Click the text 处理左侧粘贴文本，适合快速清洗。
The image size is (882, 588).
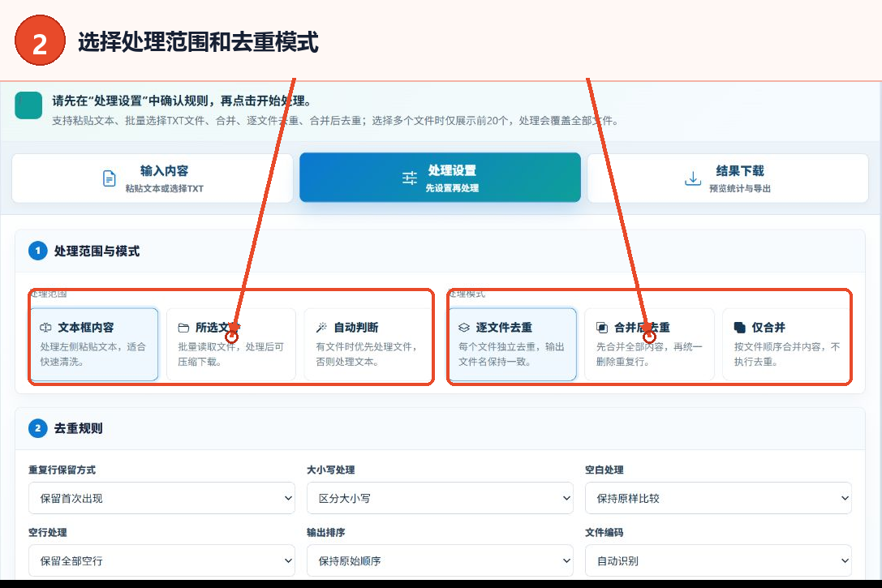tap(93, 354)
